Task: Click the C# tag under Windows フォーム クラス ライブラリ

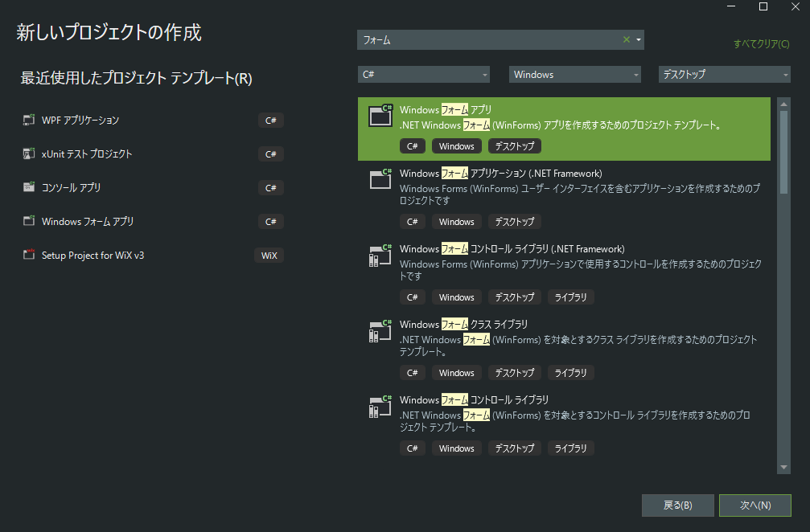Action: click(412, 373)
